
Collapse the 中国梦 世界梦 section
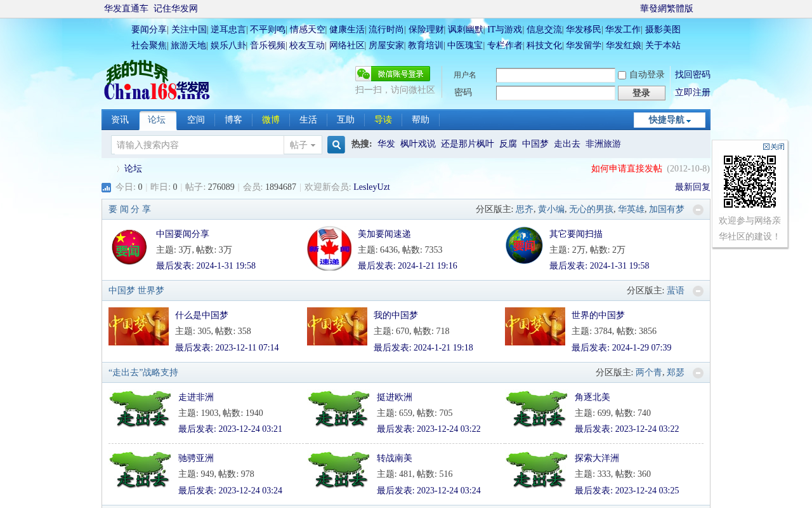pos(698,291)
